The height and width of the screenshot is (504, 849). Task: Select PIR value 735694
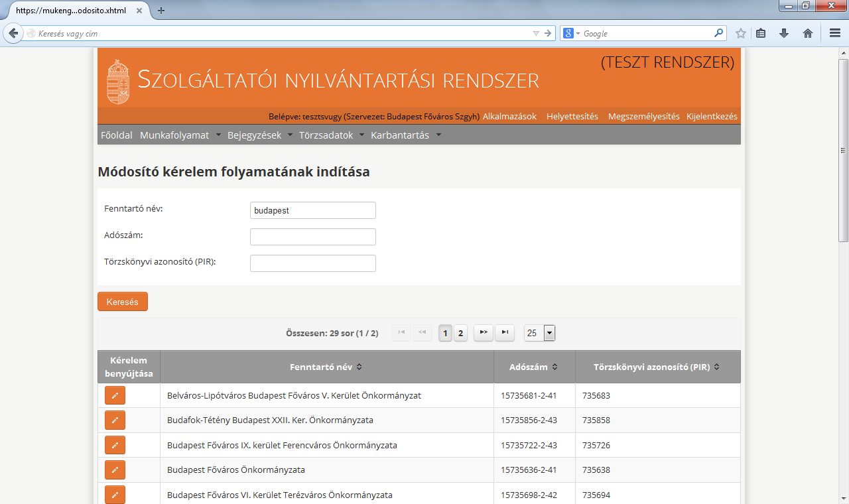[x=596, y=495]
